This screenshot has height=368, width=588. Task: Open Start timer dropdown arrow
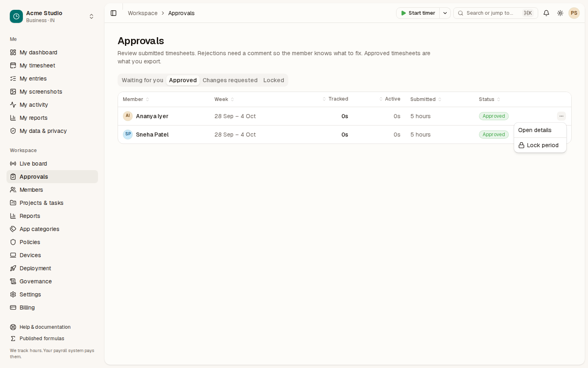point(445,13)
